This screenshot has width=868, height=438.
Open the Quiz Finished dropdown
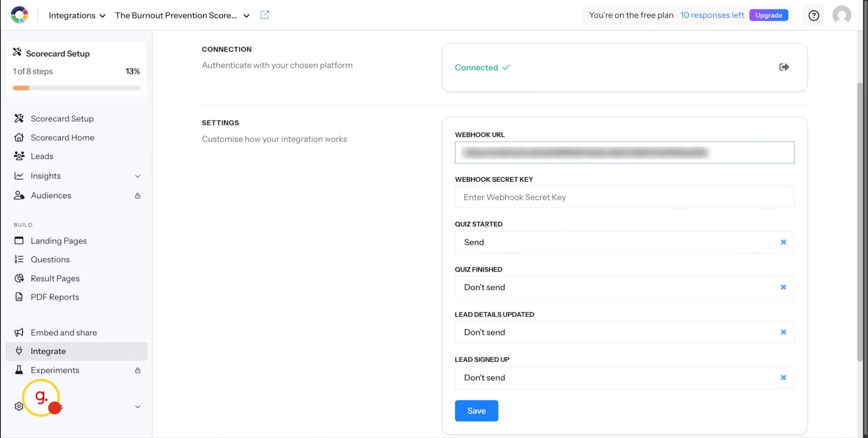(x=624, y=287)
